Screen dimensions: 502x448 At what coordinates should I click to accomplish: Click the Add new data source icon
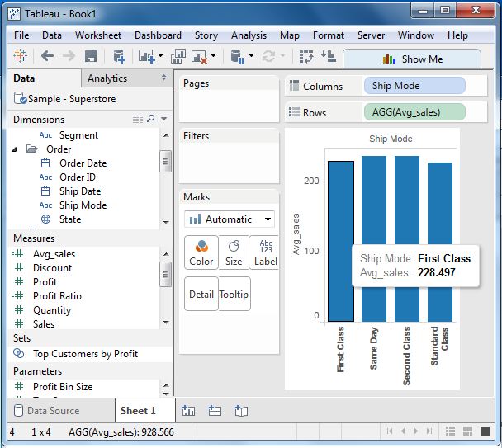119,57
